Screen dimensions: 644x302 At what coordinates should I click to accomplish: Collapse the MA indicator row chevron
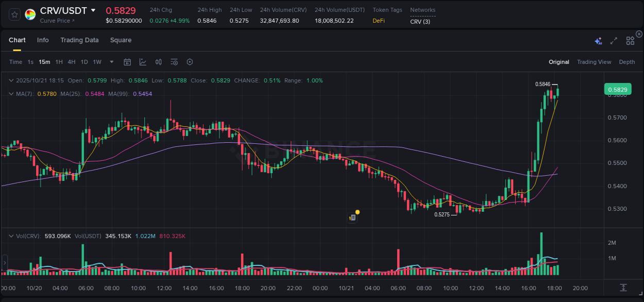11,94
